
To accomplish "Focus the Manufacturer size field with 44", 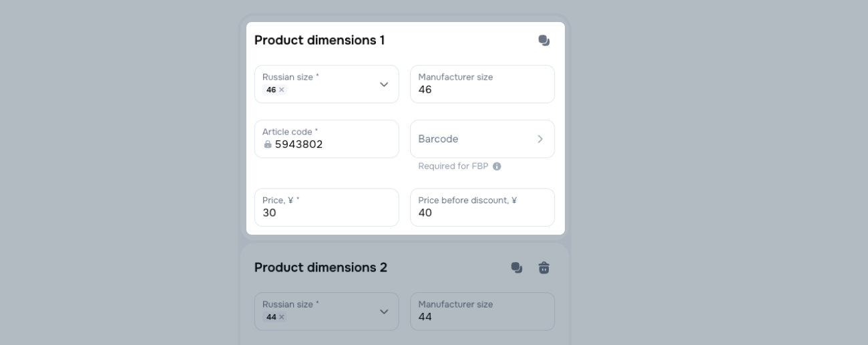I will pyautogui.click(x=482, y=316).
